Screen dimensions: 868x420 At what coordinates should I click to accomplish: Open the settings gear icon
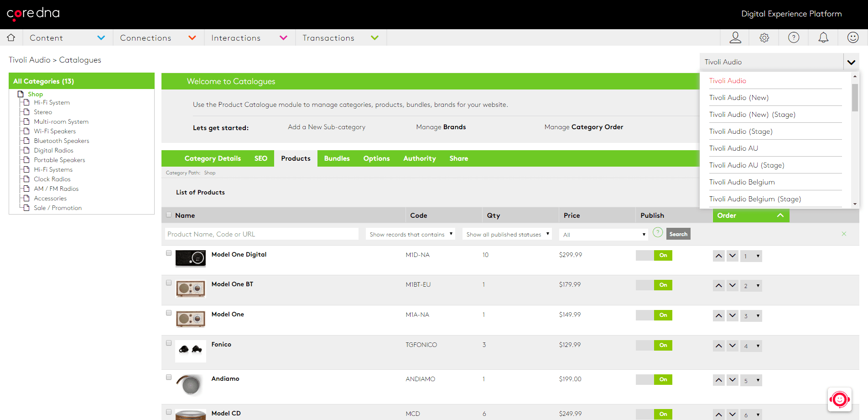pyautogui.click(x=764, y=37)
